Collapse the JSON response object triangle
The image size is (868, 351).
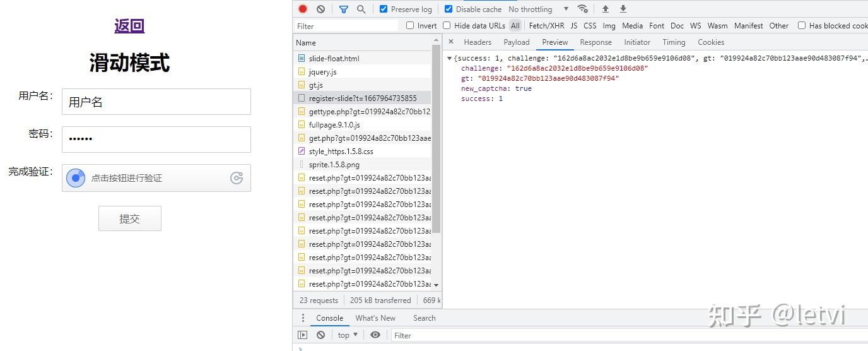point(449,58)
